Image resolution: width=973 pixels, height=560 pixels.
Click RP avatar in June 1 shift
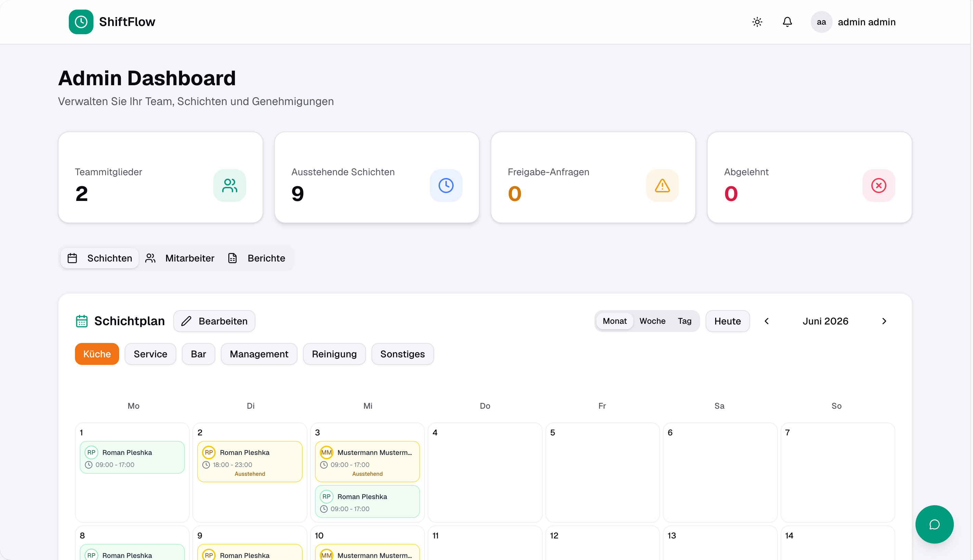tap(91, 453)
